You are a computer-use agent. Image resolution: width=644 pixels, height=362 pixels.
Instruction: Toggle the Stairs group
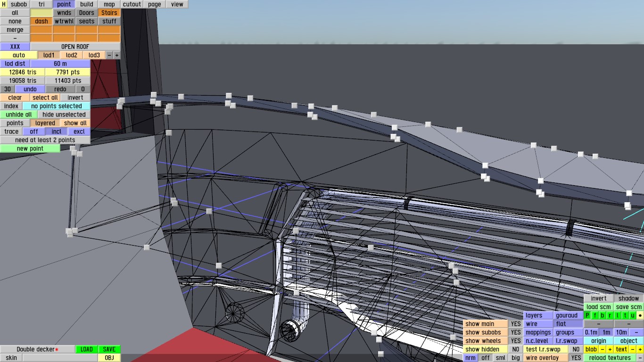pos(109,13)
